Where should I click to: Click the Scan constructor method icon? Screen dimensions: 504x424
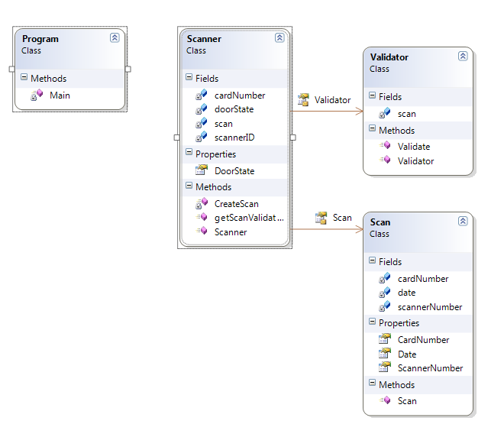coord(385,400)
